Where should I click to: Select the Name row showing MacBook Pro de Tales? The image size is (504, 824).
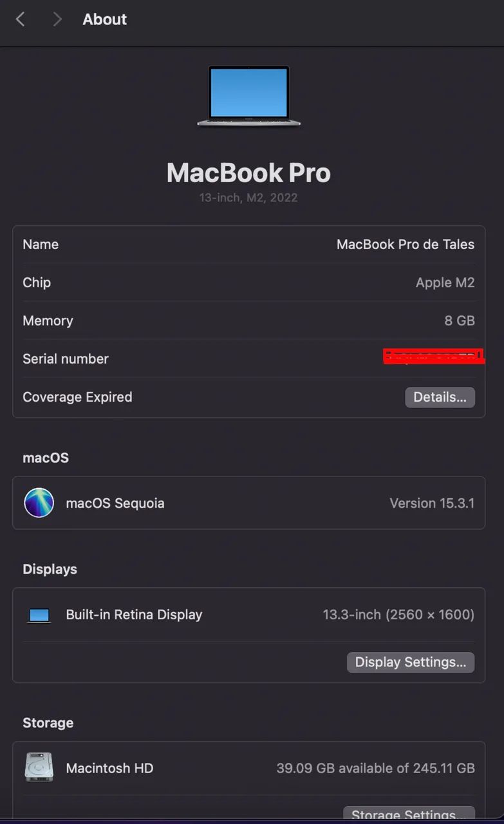(x=248, y=244)
